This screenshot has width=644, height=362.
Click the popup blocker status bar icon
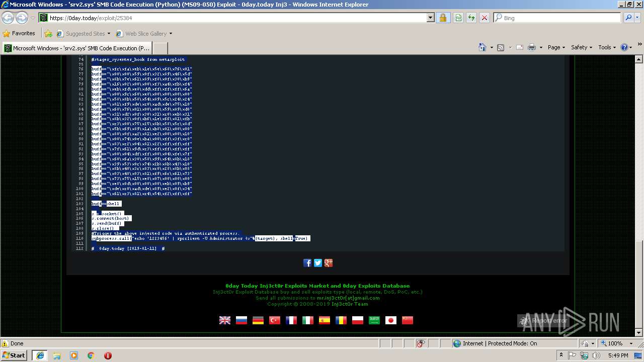click(421, 343)
